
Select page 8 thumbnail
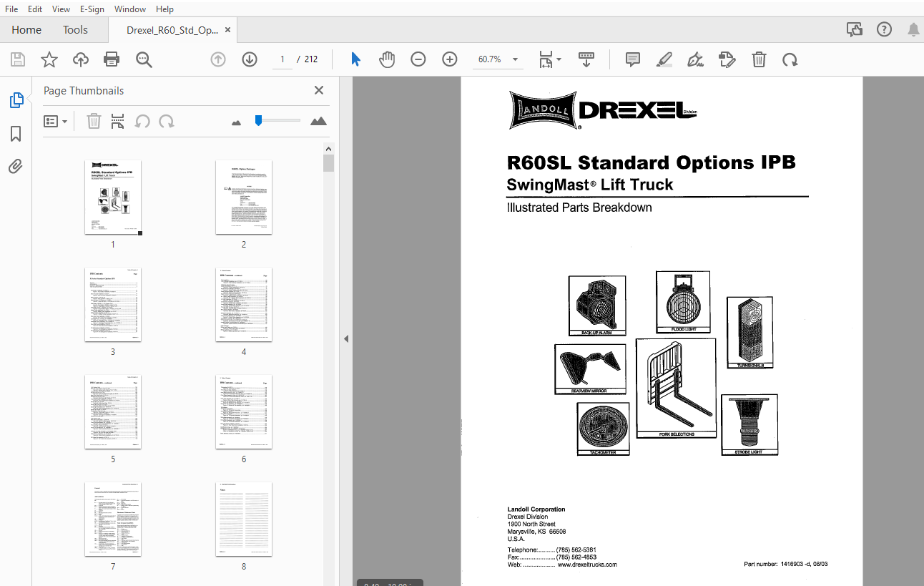(244, 519)
